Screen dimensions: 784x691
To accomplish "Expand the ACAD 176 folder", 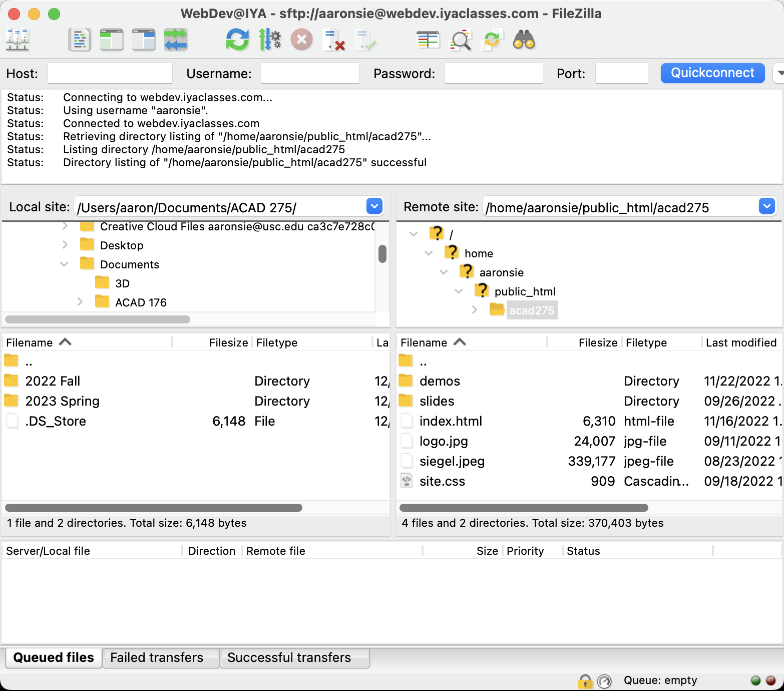I will 80,302.
